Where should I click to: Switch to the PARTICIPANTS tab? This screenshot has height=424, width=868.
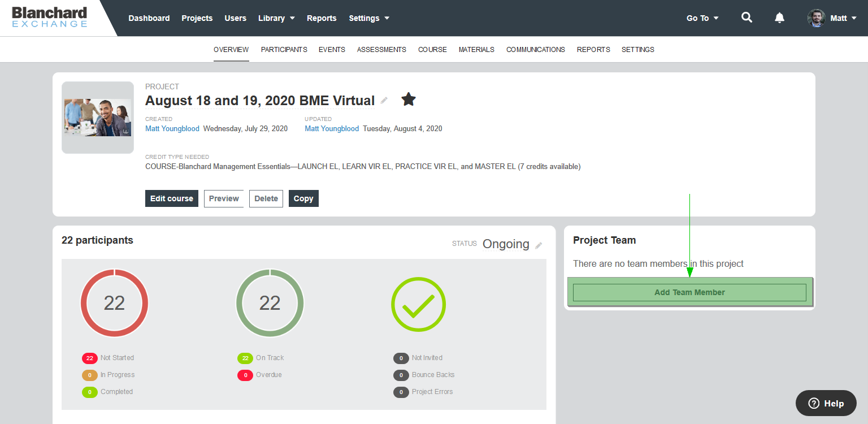[284, 50]
